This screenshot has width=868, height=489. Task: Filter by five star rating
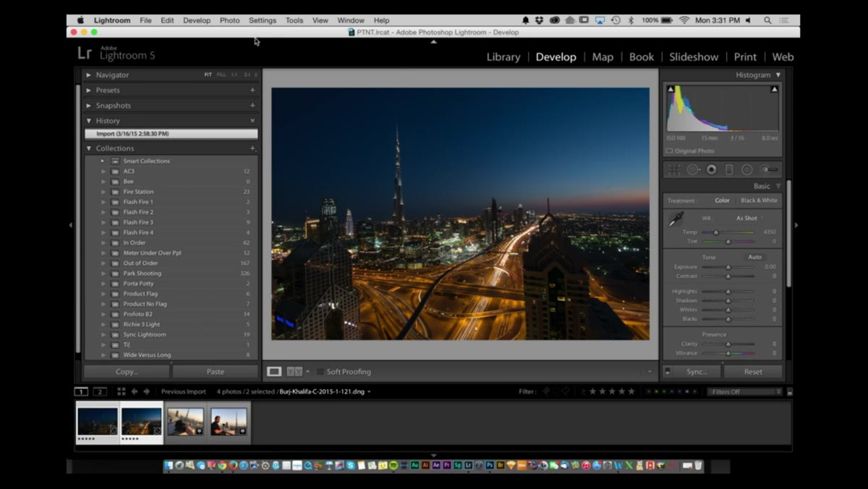(631, 391)
